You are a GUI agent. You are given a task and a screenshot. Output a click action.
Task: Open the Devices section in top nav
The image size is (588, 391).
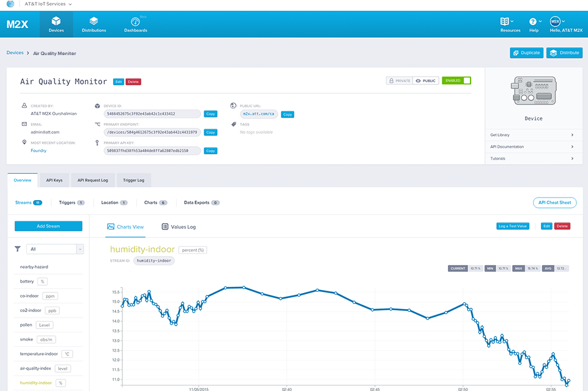coord(56,24)
